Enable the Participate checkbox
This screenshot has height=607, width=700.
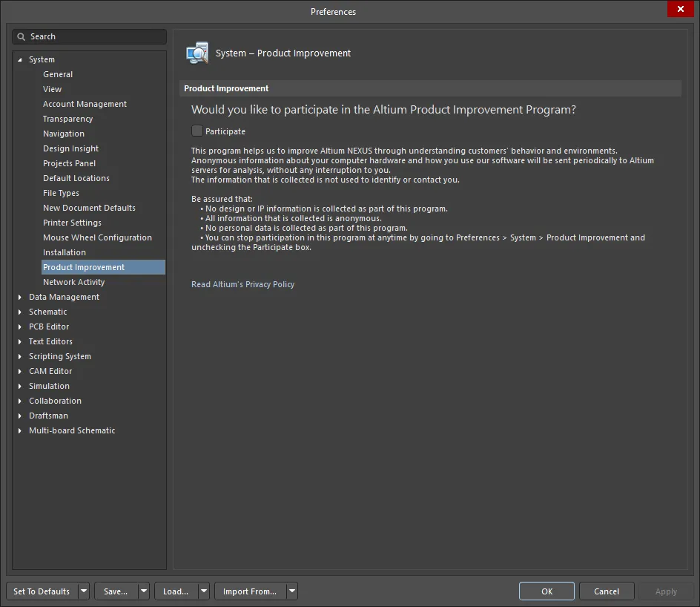[x=197, y=131]
